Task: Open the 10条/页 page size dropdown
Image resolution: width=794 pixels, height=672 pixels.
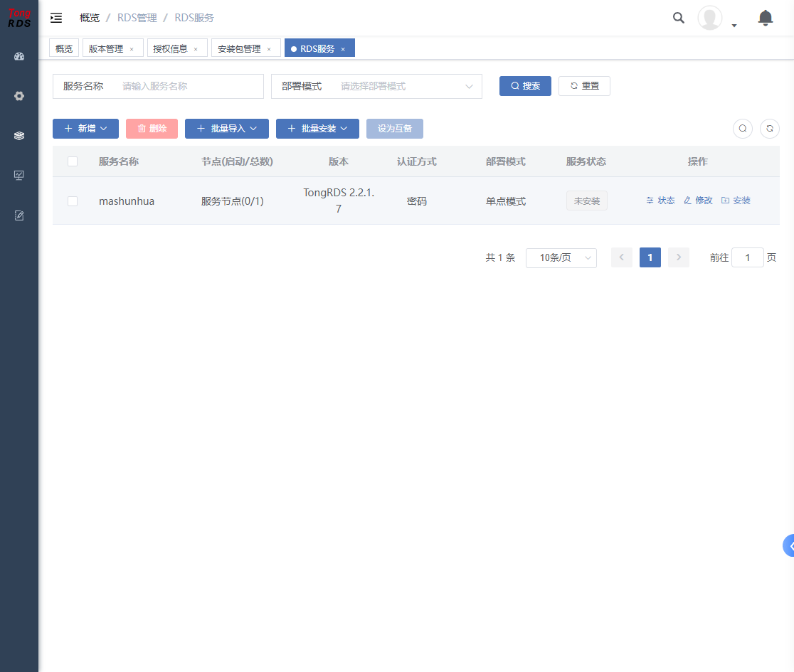Action: click(x=561, y=257)
